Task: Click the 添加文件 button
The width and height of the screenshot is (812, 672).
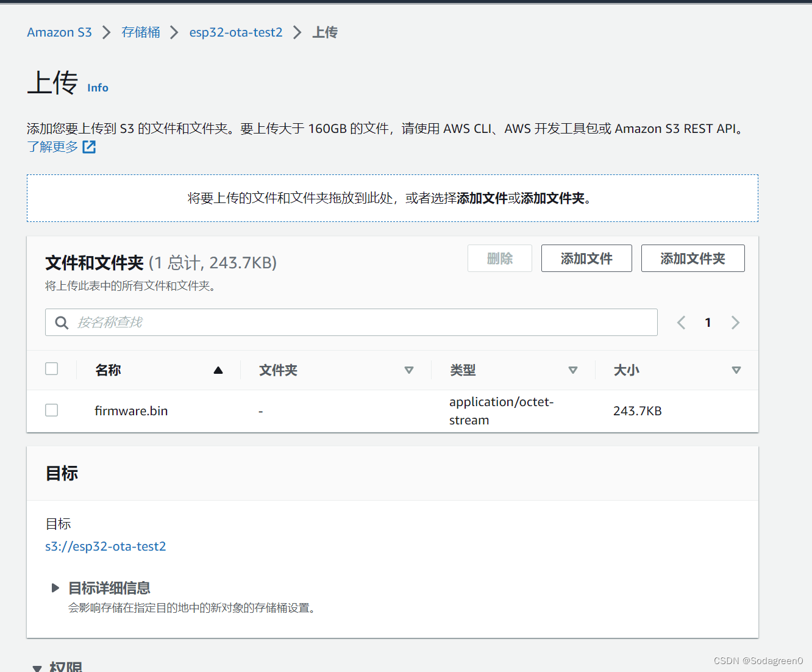Action: 586,258
